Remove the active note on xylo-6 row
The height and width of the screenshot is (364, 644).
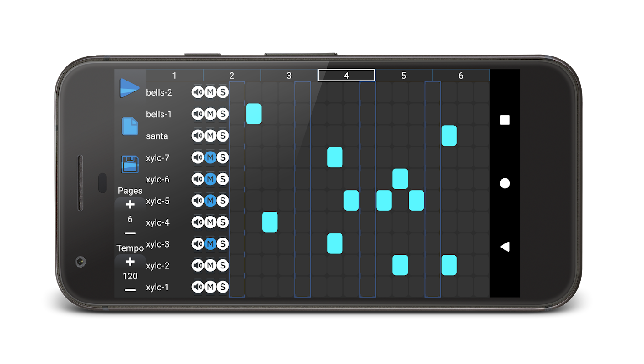[x=400, y=179]
